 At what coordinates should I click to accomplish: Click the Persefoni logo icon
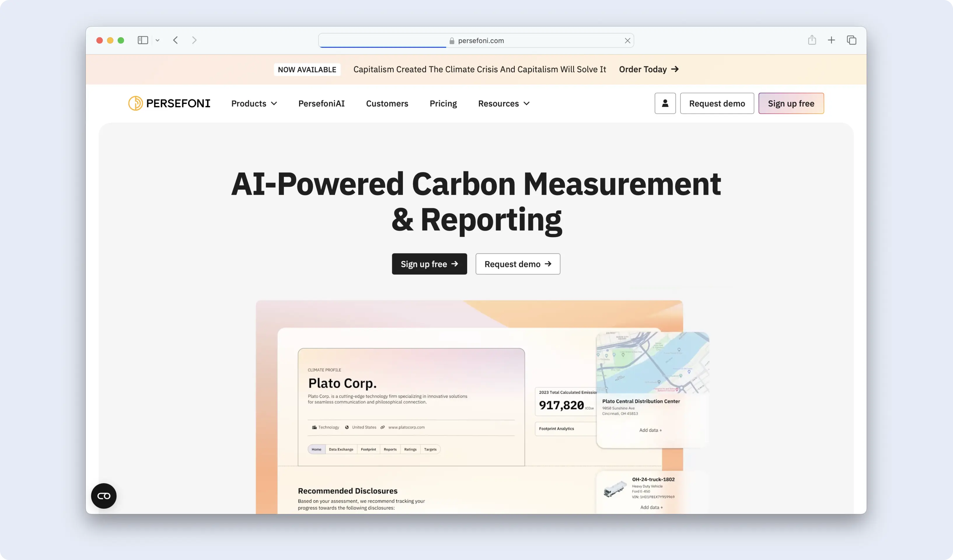135,103
